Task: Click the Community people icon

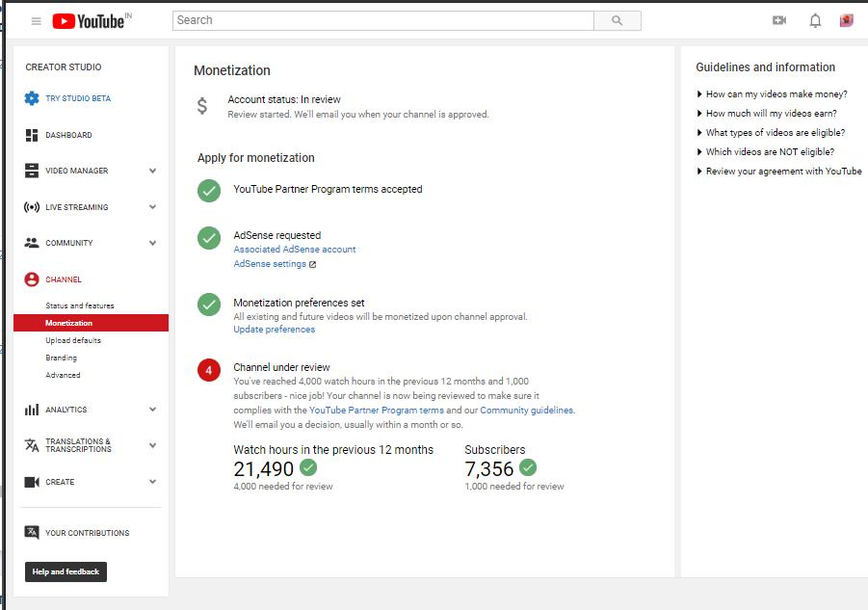Action: 32,243
